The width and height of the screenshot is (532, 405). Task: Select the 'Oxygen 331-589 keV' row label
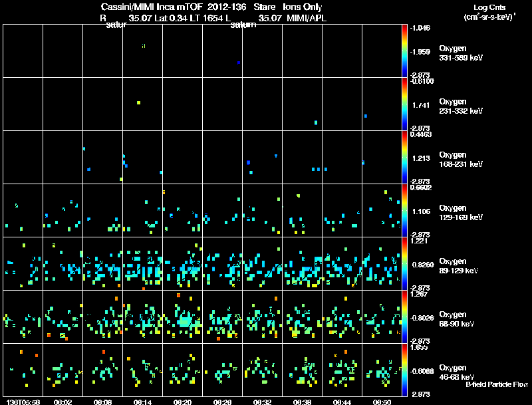pyautogui.click(x=461, y=53)
